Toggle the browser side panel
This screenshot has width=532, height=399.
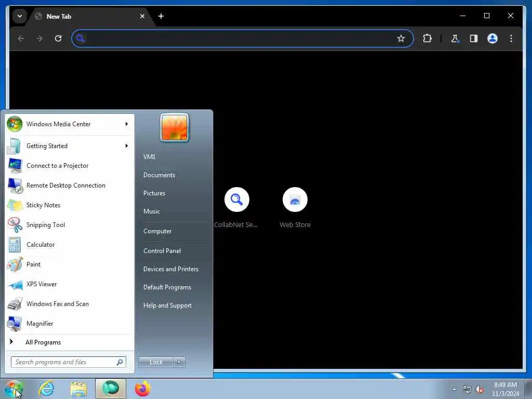click(x=474, y=38)
